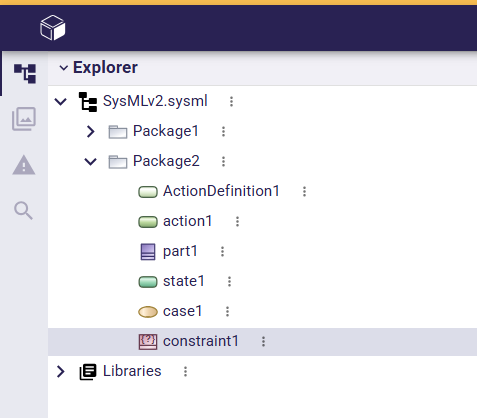477x418 pixels.
Task: Open more options menu for constraint1
Action: click(263, 341)
